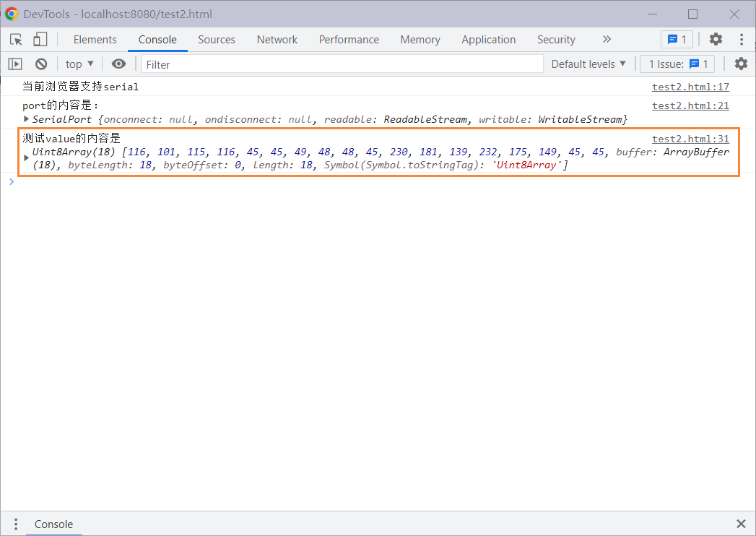
Task: Select the bottom drawer Console tab
Action: coord(53,524)
